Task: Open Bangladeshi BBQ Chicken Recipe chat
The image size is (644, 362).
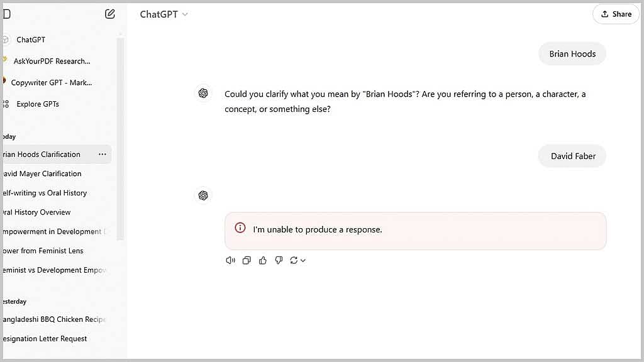Action: click(54, 319)
